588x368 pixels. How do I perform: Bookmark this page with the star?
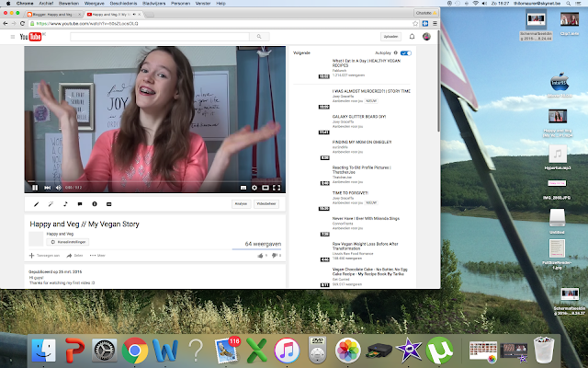coord(415,23)
